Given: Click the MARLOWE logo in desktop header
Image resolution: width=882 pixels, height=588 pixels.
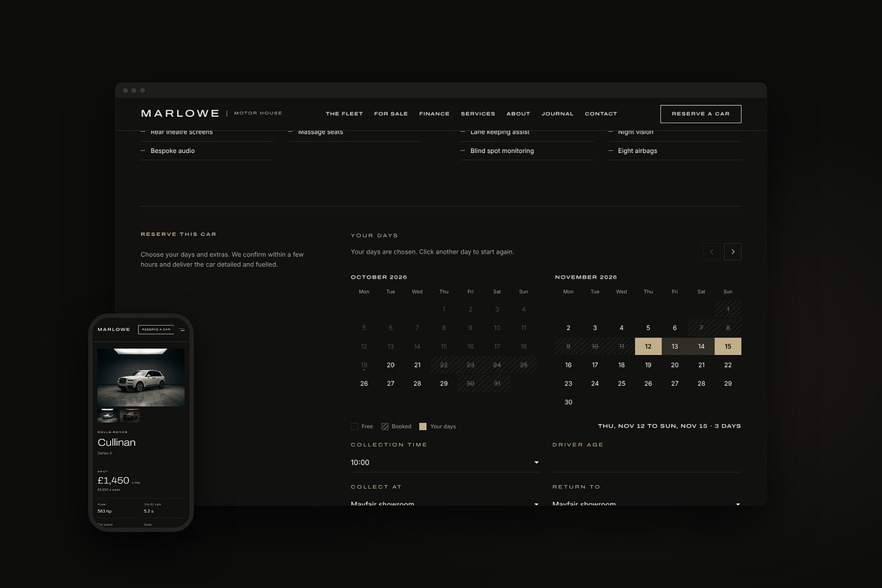Looking at the screenshot, I should (180, 113).
